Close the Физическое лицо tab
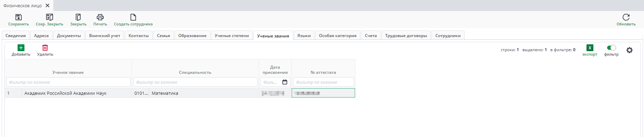644x137 pixels. pyautogui.click(x=48, y=5)
